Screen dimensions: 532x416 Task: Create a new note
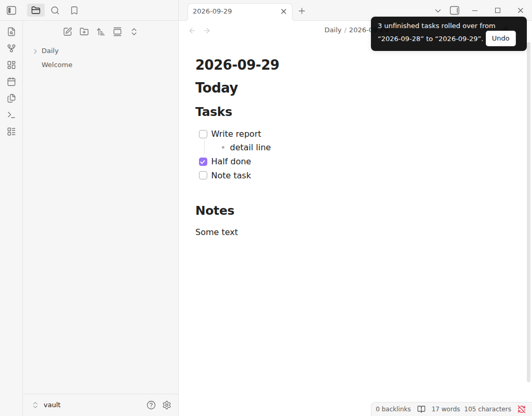[x=68, y=32]
